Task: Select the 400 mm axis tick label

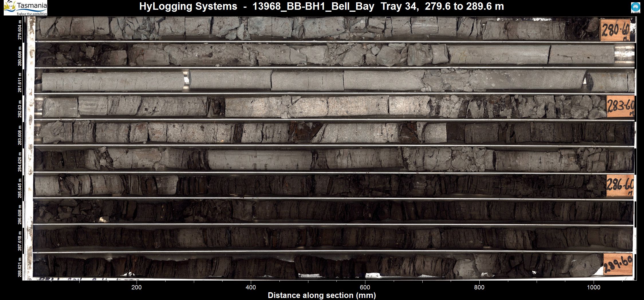Action: pyautogui.click(x=251, y=287)
